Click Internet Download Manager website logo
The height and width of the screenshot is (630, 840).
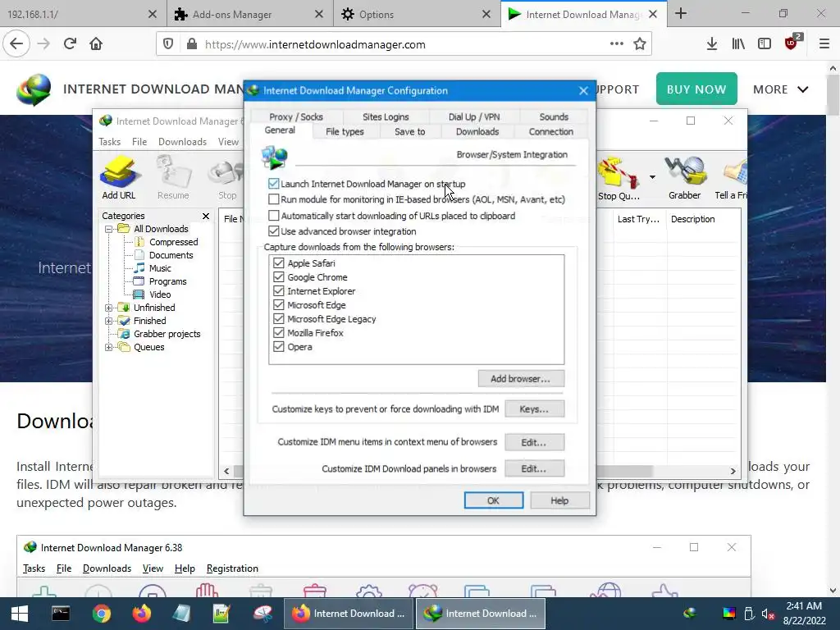[x=34, y=89]
